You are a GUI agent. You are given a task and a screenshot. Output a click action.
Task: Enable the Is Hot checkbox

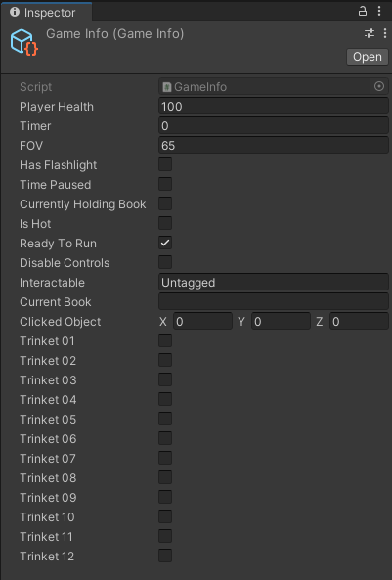tap(165, 223)
